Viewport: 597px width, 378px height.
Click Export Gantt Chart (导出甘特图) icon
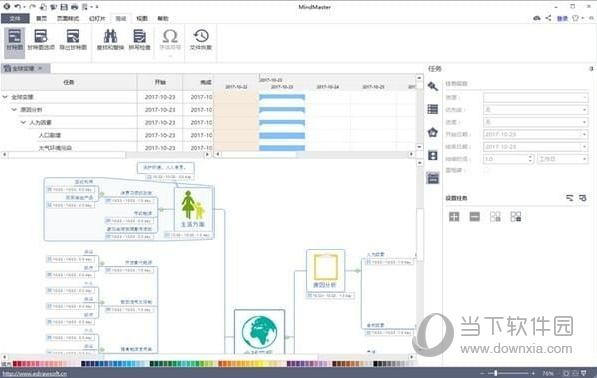coord(73,40)
